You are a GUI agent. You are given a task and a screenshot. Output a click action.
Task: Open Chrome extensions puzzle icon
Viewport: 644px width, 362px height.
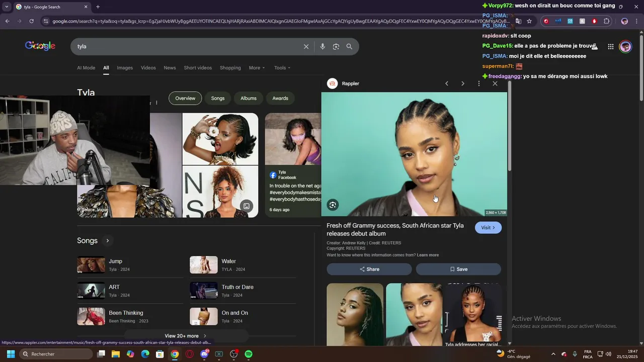[x=607, y=21]
